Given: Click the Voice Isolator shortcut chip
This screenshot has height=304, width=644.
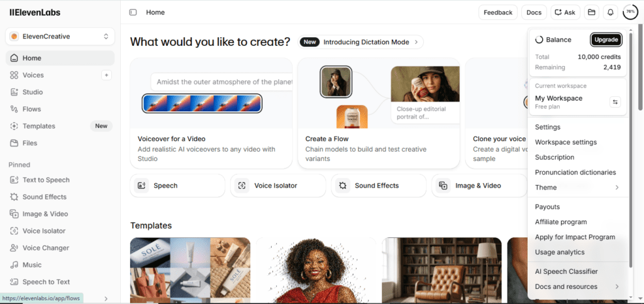Looking at the screenshot, I should coord(278,186).
